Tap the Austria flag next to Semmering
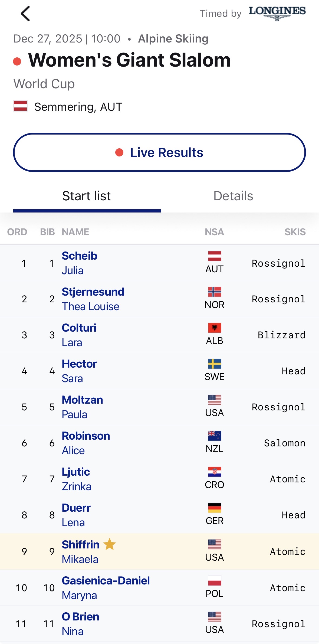The width and height of the screenshot is (319, 644). click(x=20, y=106)
